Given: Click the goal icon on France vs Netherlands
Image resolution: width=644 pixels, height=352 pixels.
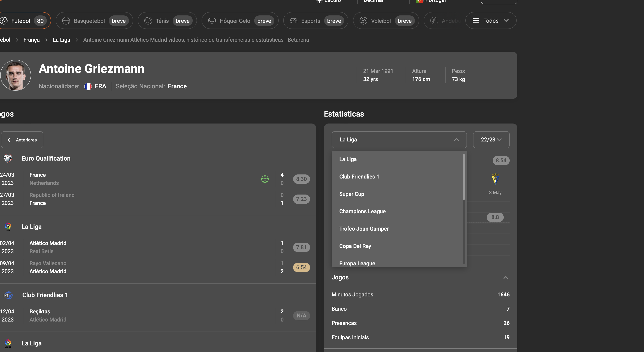Looking at the screenshot, I should (x=265, y=179).
